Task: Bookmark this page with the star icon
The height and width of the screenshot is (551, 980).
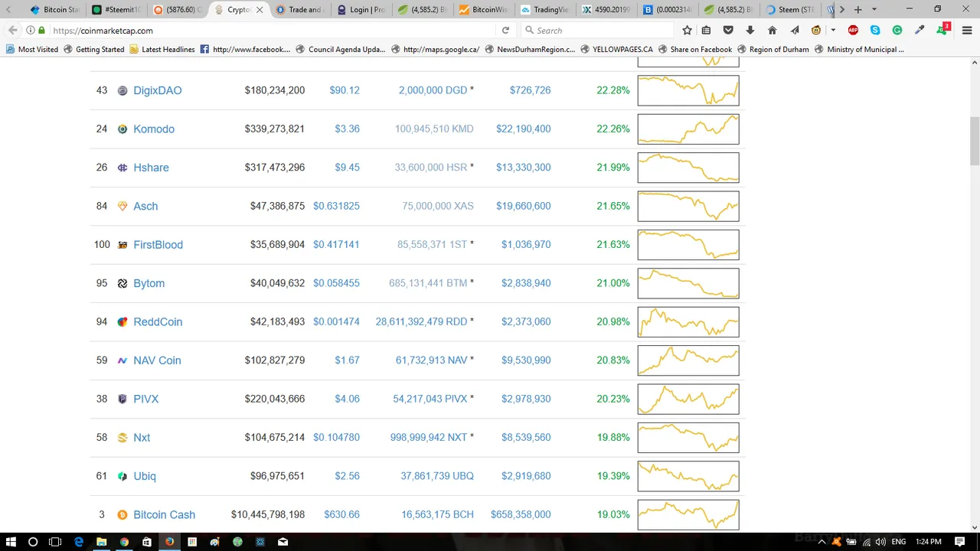Action: point(687,30)
